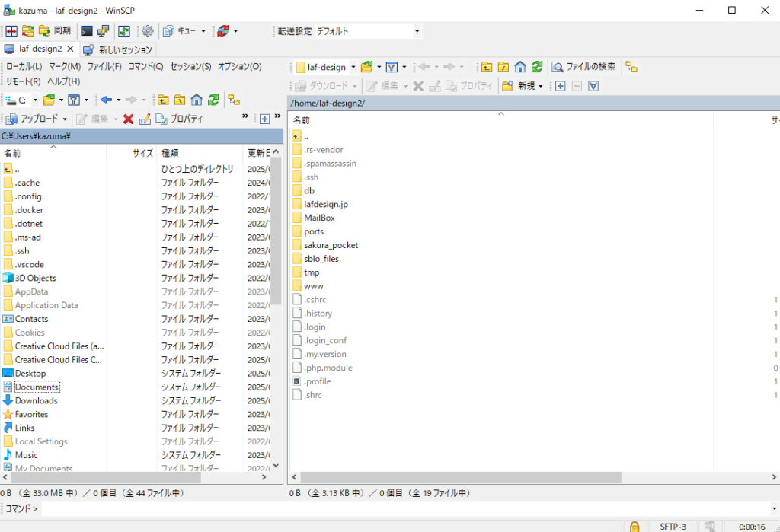Go to remote root directory icon
This screenshot has width=780, height=532.
[503, 67]
